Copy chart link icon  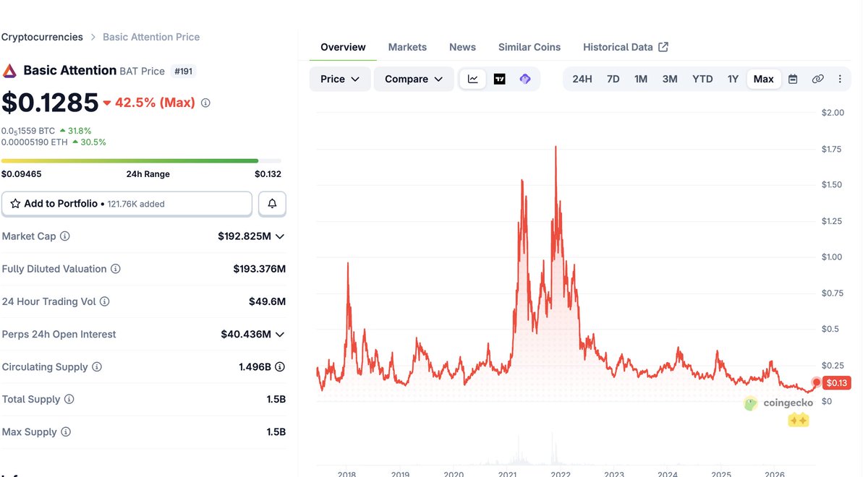point(817,79)
